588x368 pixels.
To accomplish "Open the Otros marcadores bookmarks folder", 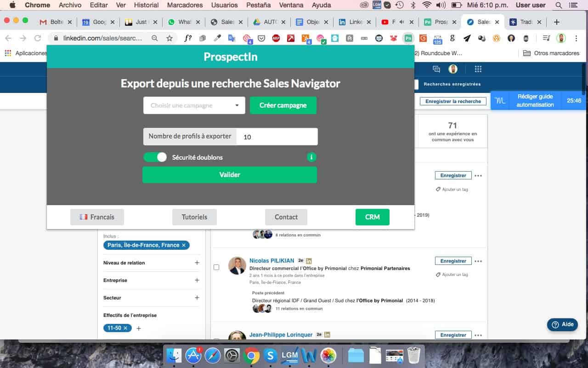I will tap(551, 53).
